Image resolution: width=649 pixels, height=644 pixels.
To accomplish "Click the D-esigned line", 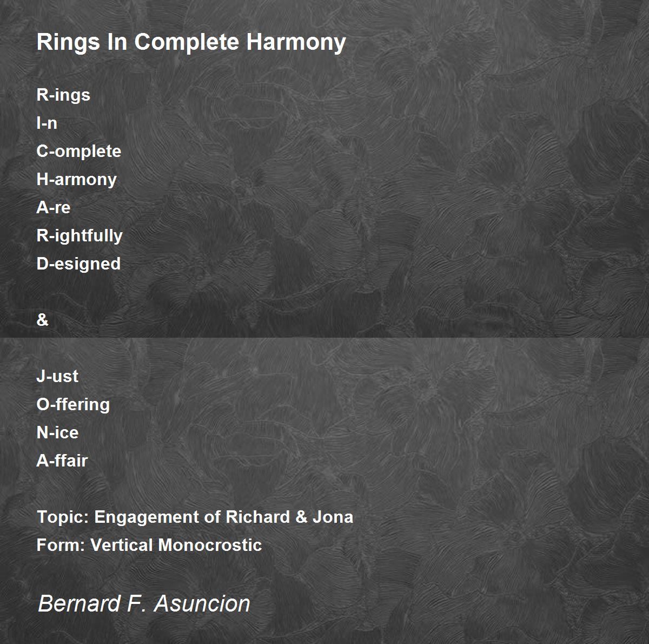I will click(78, 264).
